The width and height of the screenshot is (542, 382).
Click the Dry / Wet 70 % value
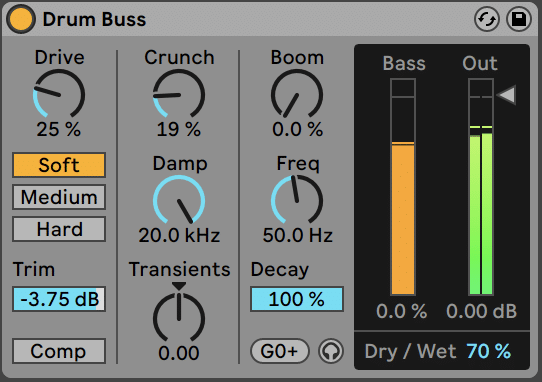(x=488, y=351)
